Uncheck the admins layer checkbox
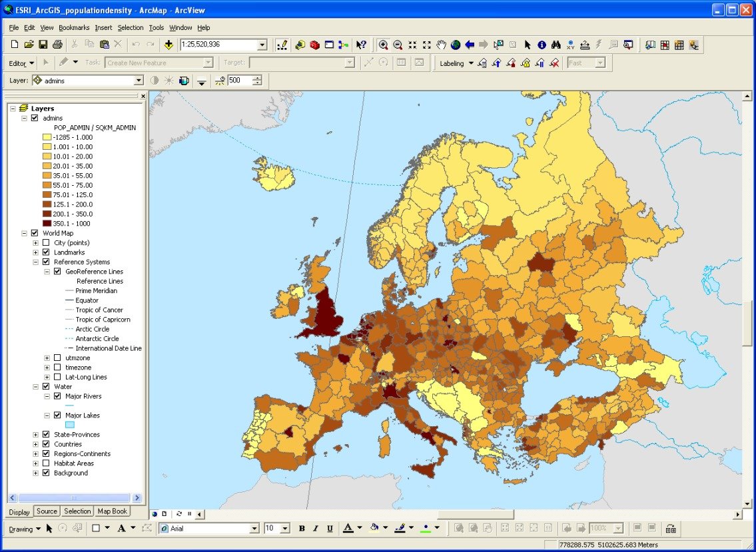Image resolution: width=756 pixels, height=552 pixels. tap(35, 119)
